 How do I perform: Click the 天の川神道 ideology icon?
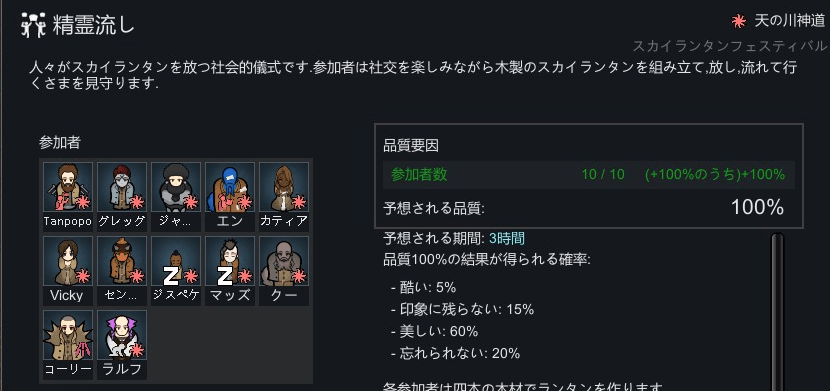pos(738,21)
